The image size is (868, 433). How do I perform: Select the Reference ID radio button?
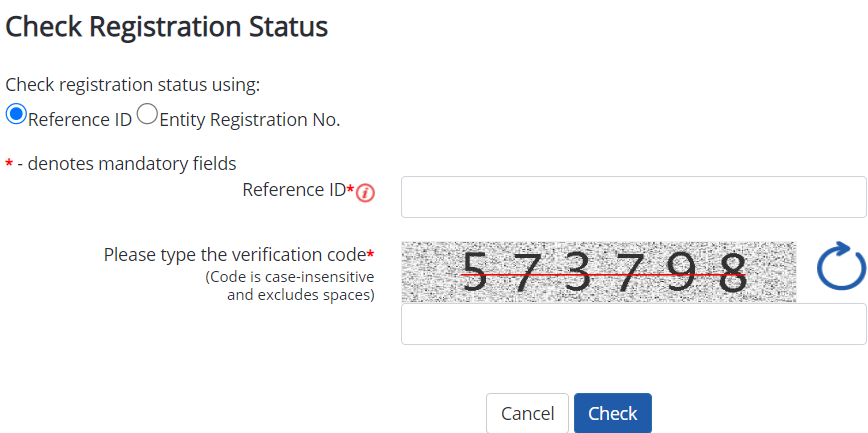(x=16, y=115)
